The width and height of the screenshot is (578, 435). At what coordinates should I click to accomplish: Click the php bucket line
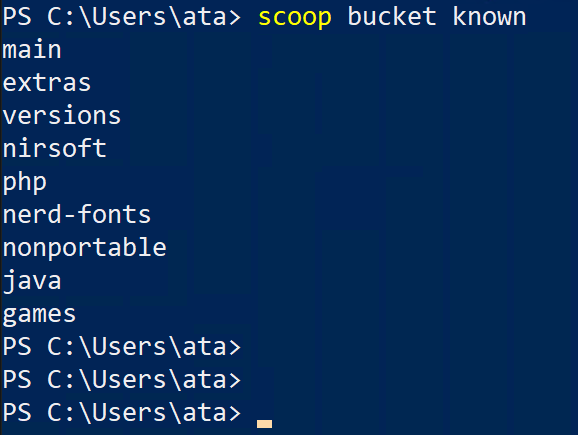point(24,183)
